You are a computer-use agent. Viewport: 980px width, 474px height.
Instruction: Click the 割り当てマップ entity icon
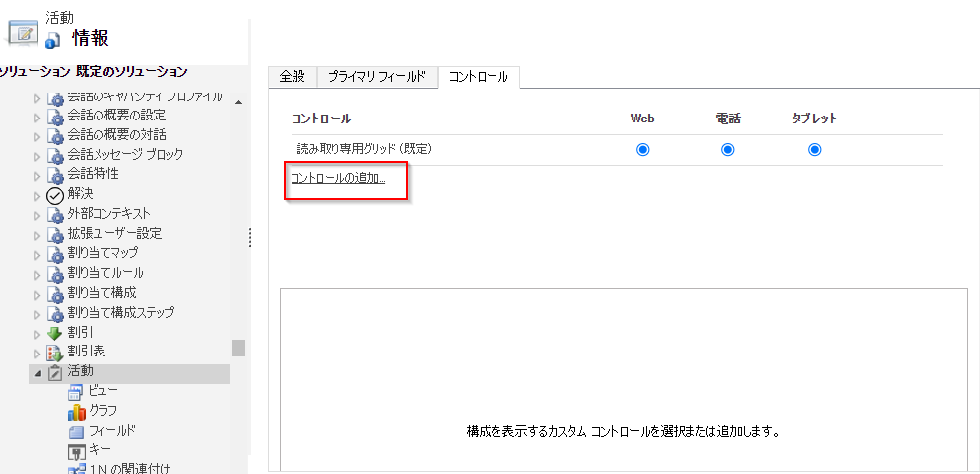click(56, 254)
